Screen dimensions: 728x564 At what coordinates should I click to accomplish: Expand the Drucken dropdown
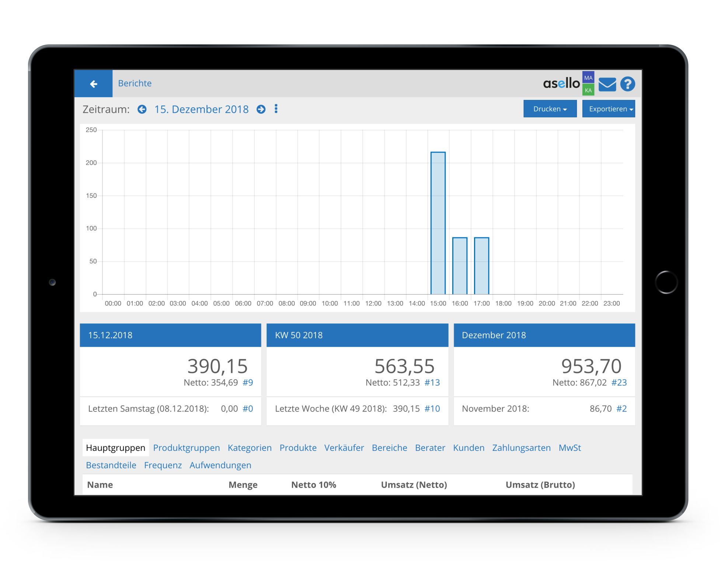tap(550, 109)
